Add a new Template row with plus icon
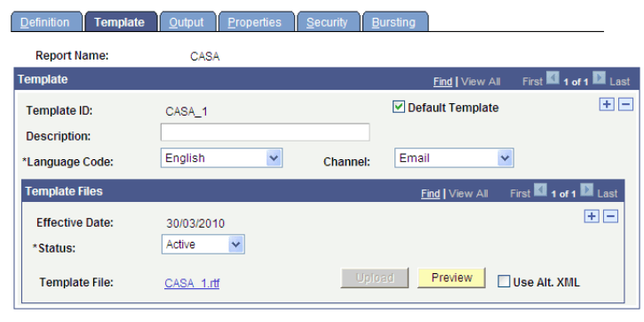Image resolution: width=644 pixels, height=322 pixels. tap(607, 105)
